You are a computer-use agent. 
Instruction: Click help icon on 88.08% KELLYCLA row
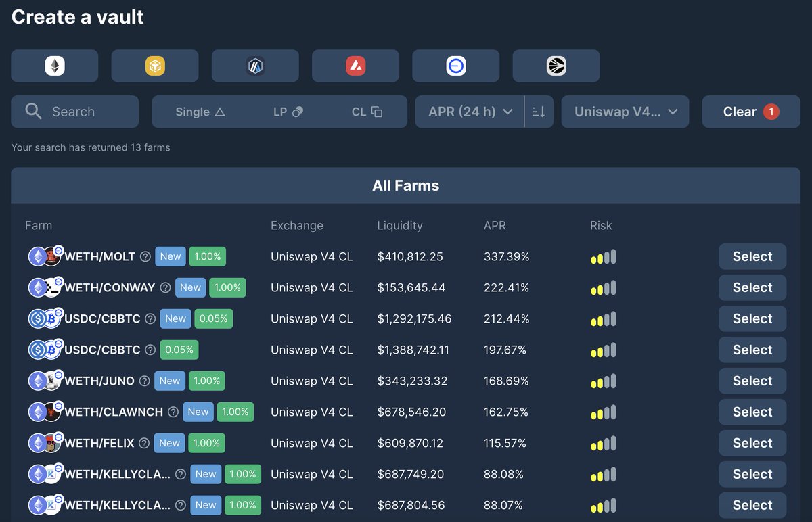(x=180, y=474)
